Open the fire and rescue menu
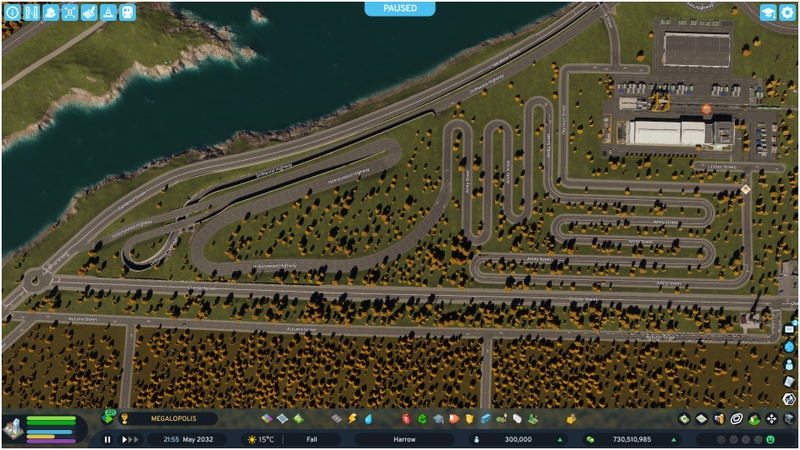Image resolution: width=800 pixels, height=450 pixels. coord(454,419)
